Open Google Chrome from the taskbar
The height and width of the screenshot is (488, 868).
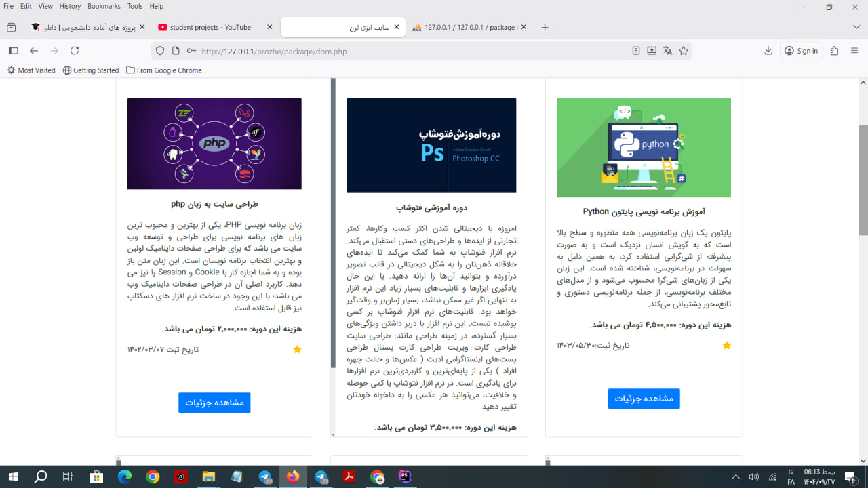coord(153,477)
